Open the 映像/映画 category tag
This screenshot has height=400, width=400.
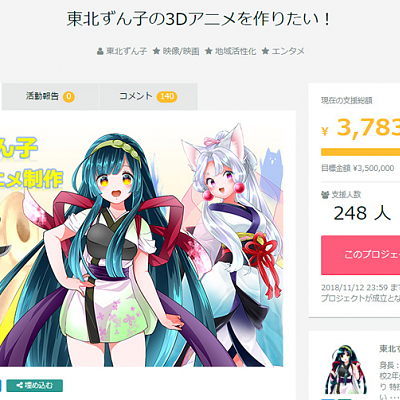coord(181,51)
